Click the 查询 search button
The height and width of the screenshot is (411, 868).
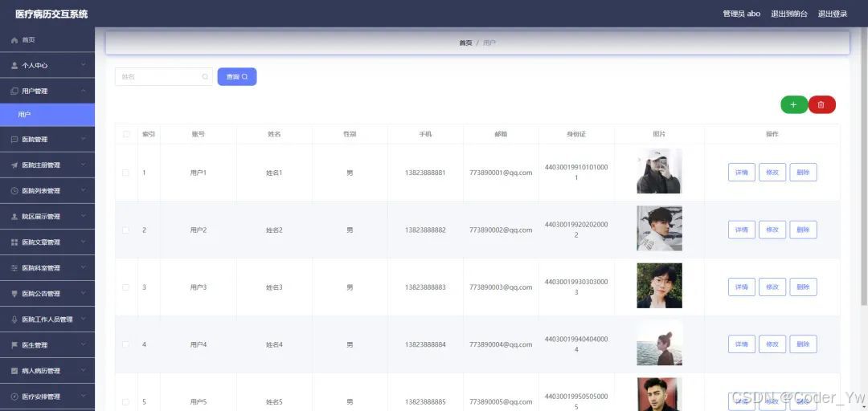click(x=237, y=77)
